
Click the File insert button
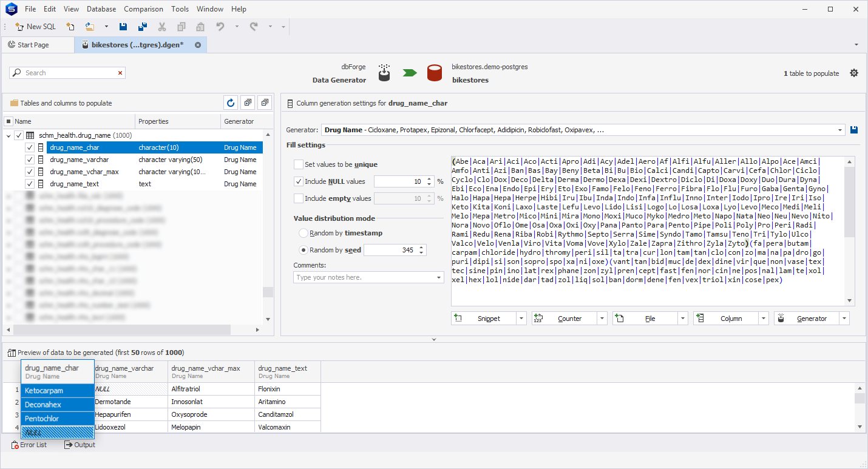pos(645,319)
